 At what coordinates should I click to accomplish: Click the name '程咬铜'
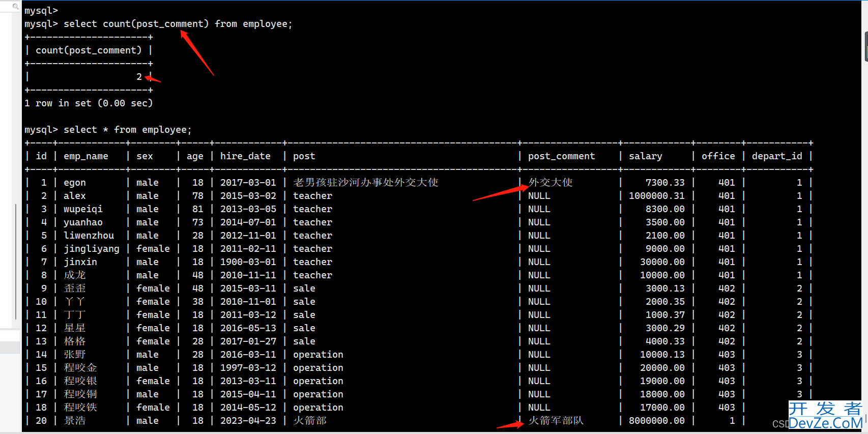pyautogui.click(x=80, y=394)
